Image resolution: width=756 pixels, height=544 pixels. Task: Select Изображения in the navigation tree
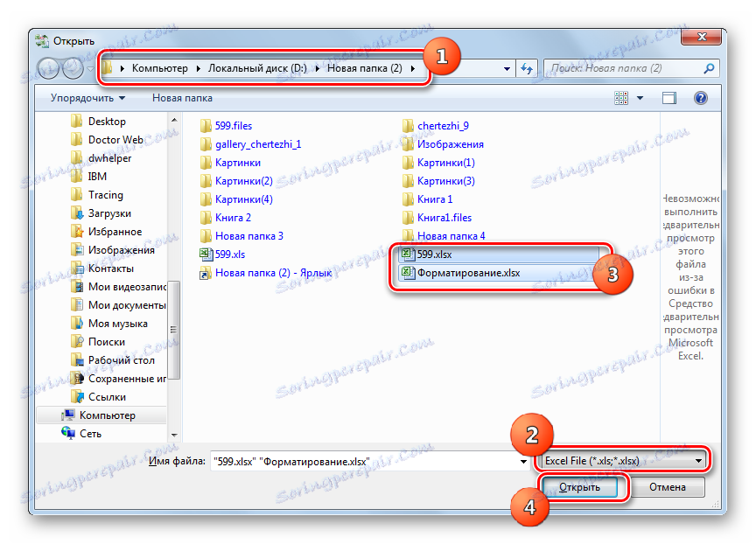121,249
